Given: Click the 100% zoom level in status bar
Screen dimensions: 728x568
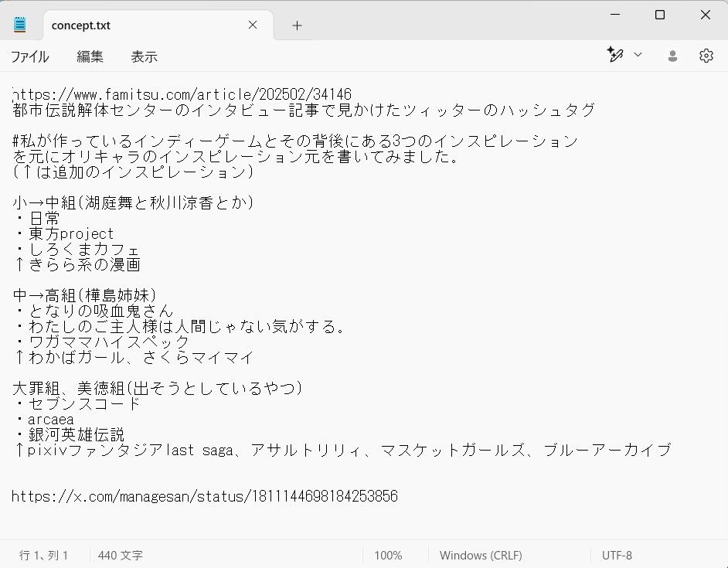Looking at the screenshot, I should [388, 556].
